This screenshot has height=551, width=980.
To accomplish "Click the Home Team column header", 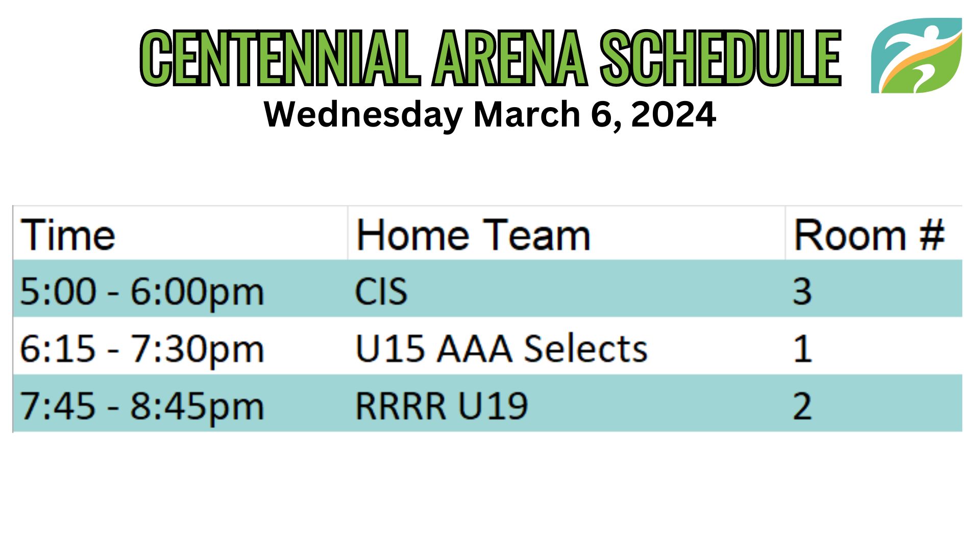I will [x=567, y=234].
